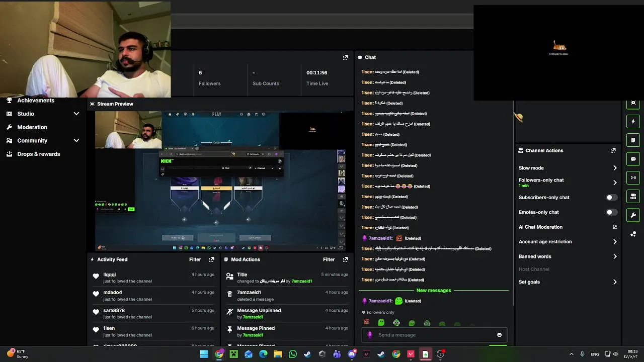Open AI Chat Moderation
644x362 pixels.
click(540, 227)
